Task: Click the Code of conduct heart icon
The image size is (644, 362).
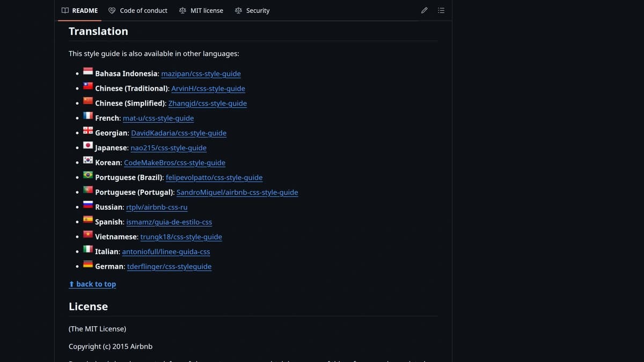Action: coord(112,11)
